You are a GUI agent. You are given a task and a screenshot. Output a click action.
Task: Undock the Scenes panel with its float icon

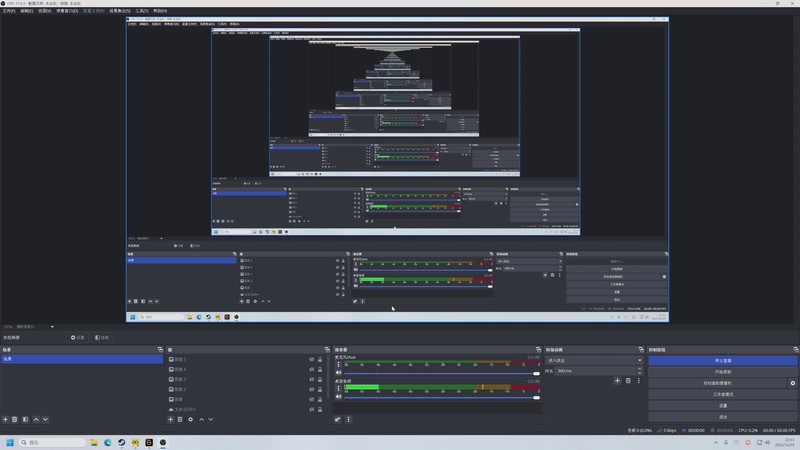(160, 349)
